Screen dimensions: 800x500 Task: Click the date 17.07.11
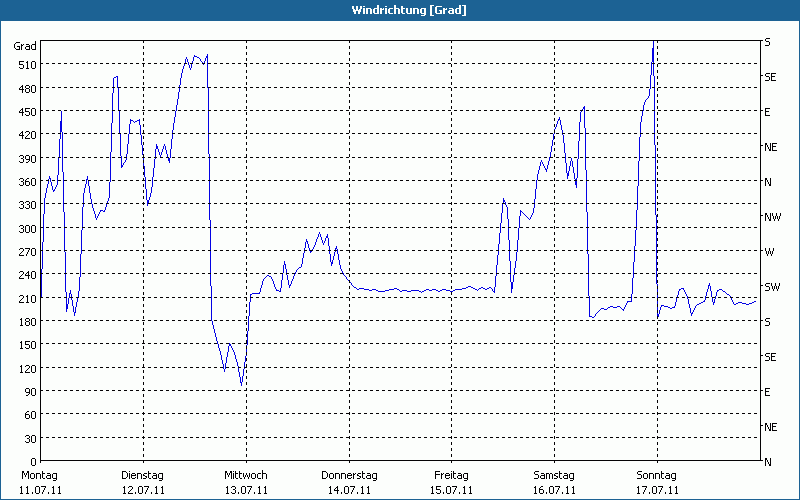(x=657, y=490)
